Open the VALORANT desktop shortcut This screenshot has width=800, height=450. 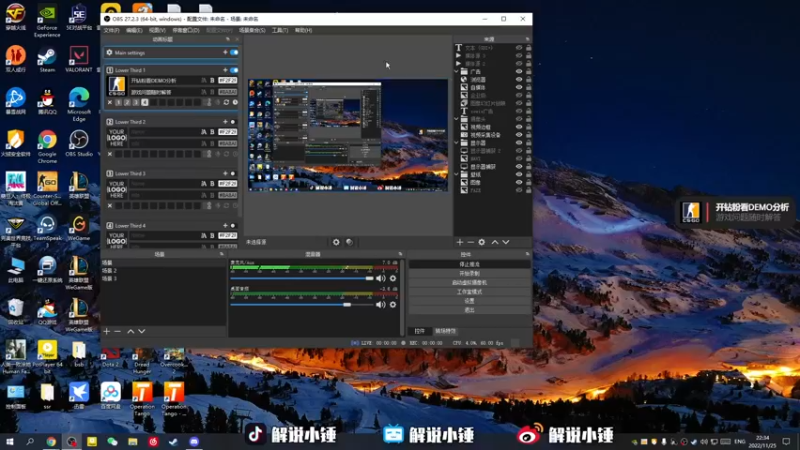79,60
